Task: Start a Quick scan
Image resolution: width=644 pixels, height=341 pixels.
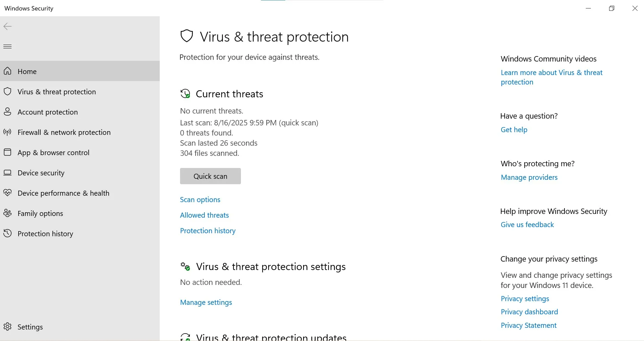Action: (x=210, y=176)
